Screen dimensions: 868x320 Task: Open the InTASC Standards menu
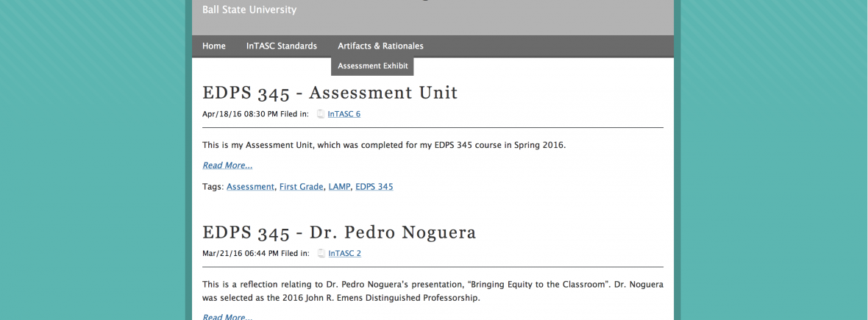click(x=282, y=46)
